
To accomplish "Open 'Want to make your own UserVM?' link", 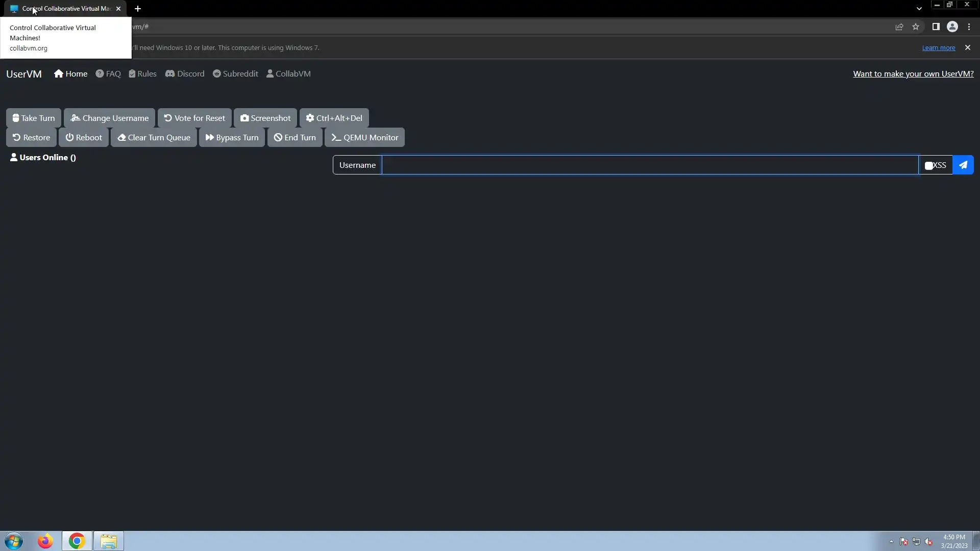I will pos(913,73).
